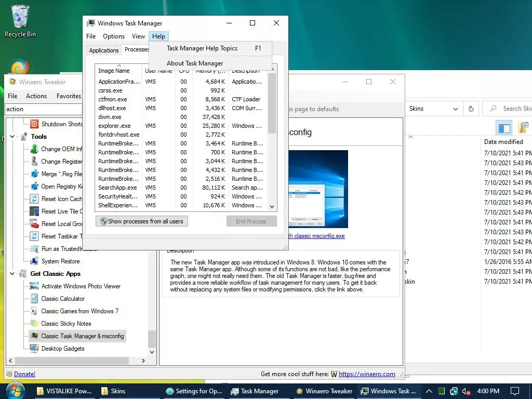This screenshot has height=399, width=532.
Task: Click the Tools category icon
Action: click(24, 137)
